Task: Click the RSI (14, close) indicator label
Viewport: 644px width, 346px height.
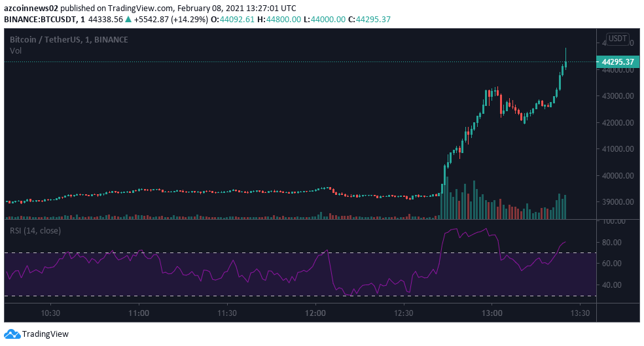Action: tap(35, 231)
